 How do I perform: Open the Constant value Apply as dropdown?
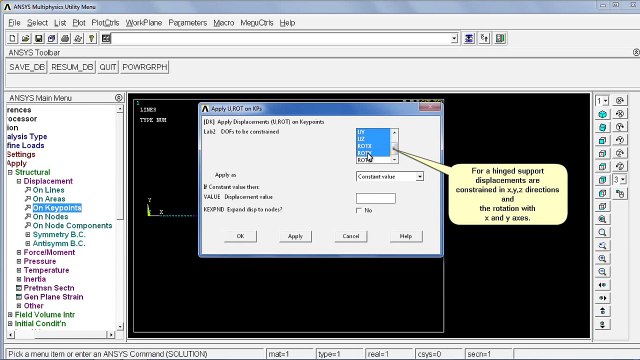pyautogui.click(x=419, y=176)
